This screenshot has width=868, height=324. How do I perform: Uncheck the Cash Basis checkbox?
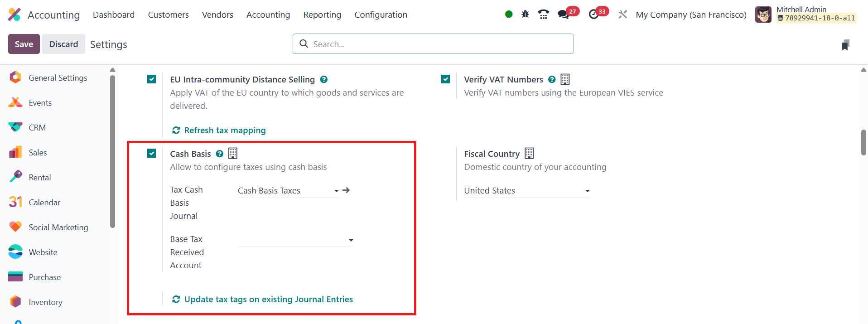(x=152, y=153)
